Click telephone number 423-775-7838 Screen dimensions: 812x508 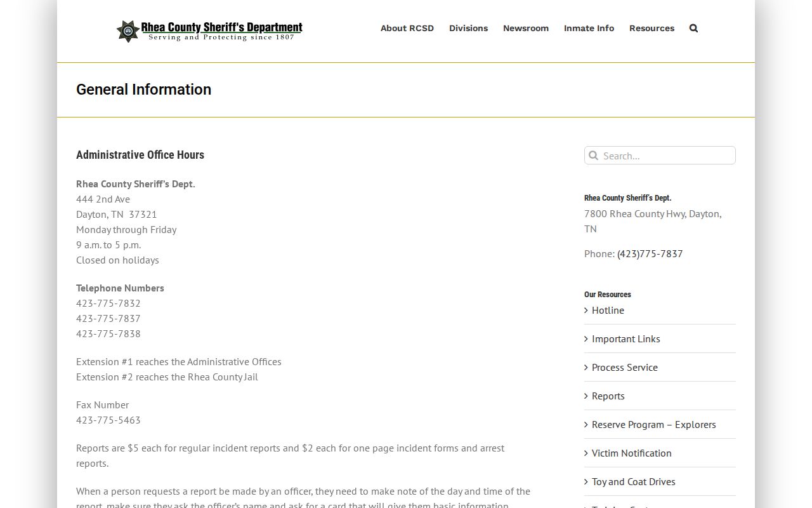pos(108,333)
